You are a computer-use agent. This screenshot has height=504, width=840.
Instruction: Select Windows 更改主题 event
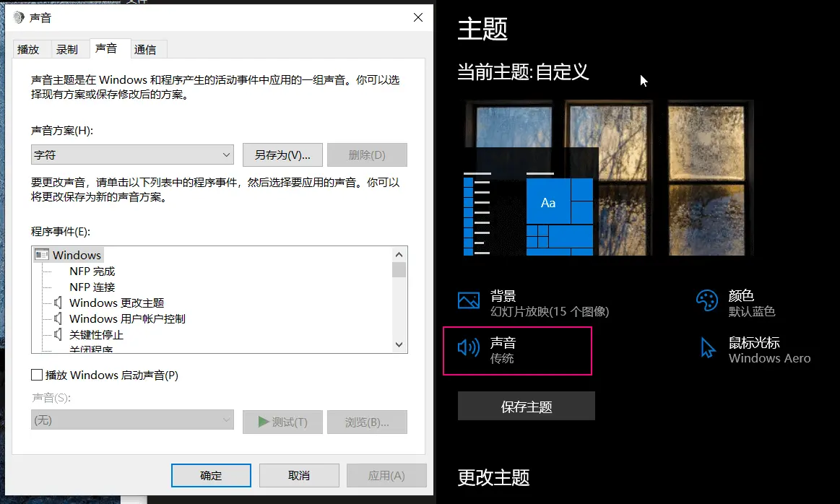point(117,303)
